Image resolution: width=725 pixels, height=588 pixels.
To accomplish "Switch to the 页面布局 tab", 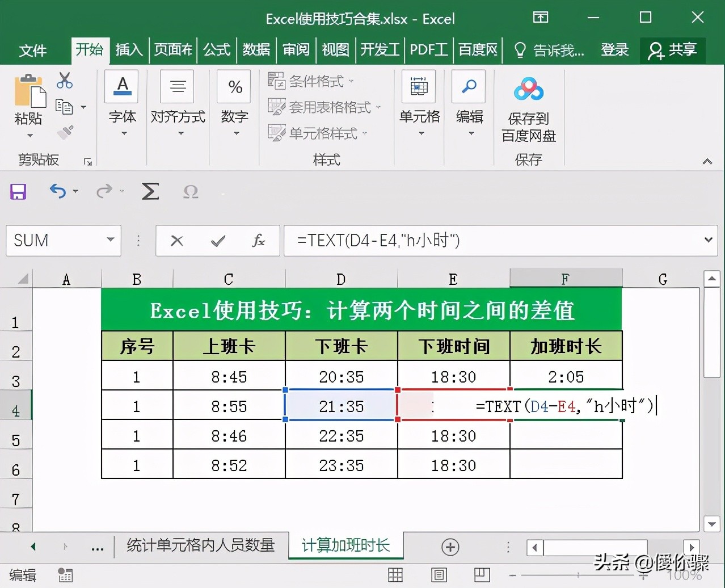I will coord(173,50).
